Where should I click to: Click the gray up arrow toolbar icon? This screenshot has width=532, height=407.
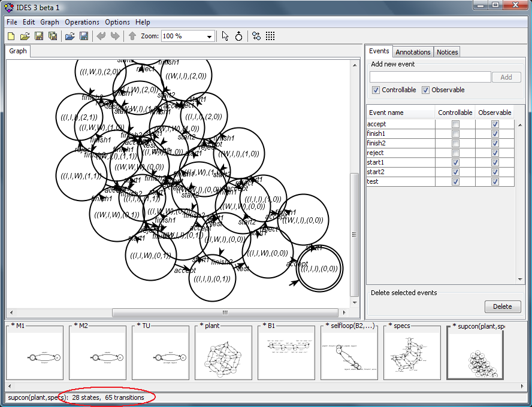(132, 36)
